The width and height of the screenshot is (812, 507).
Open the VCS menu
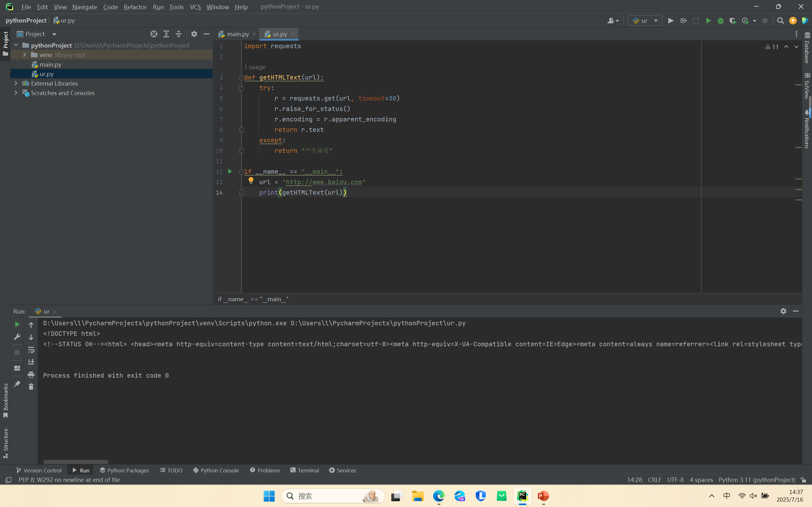click(195, 7)
